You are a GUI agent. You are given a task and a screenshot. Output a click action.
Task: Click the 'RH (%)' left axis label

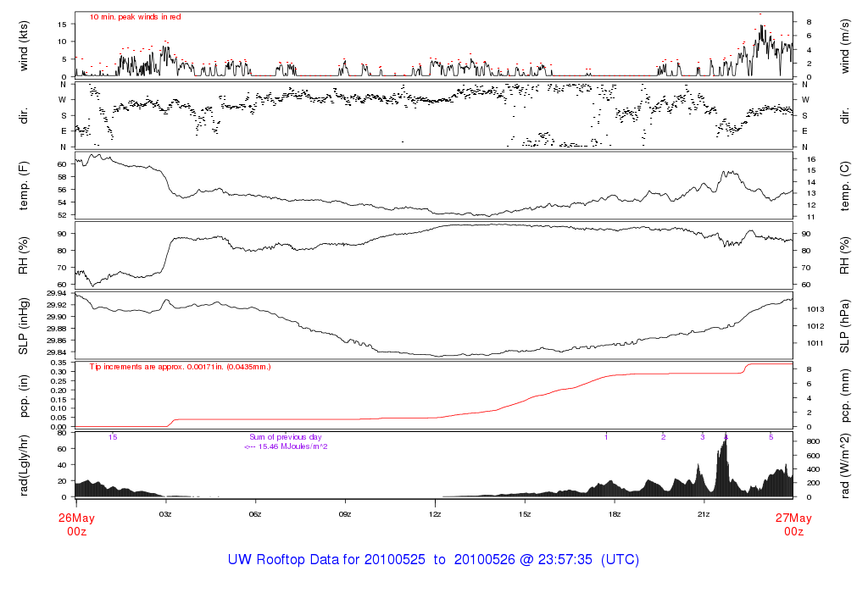tap(24, 256)
